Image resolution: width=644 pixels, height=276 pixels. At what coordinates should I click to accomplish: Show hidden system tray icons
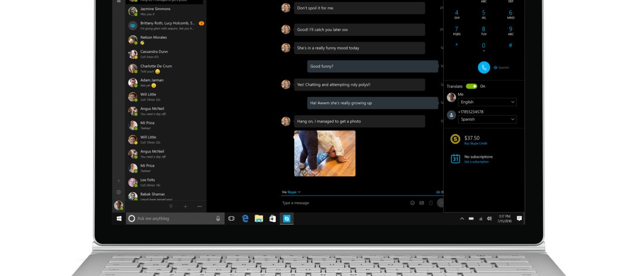click(x=462, y=219)
